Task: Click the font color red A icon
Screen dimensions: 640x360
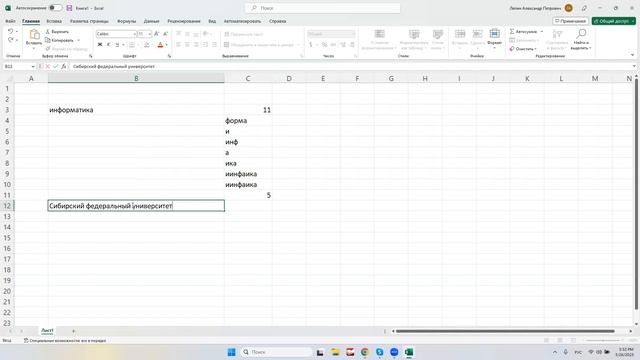Action: click(x=160, y=44)
